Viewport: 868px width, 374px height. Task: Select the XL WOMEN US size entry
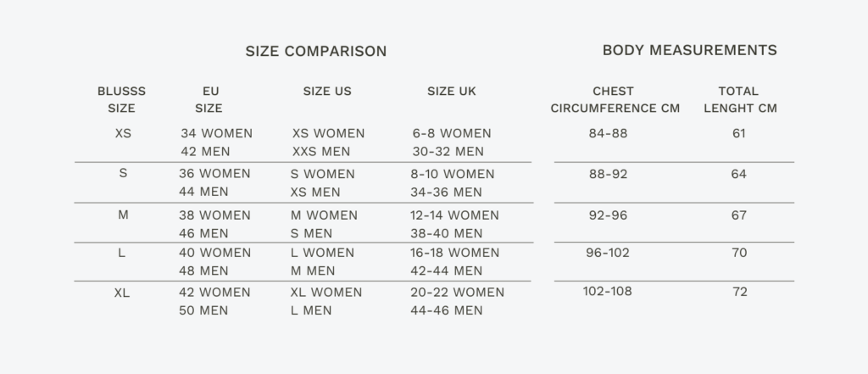coord(326,292)
